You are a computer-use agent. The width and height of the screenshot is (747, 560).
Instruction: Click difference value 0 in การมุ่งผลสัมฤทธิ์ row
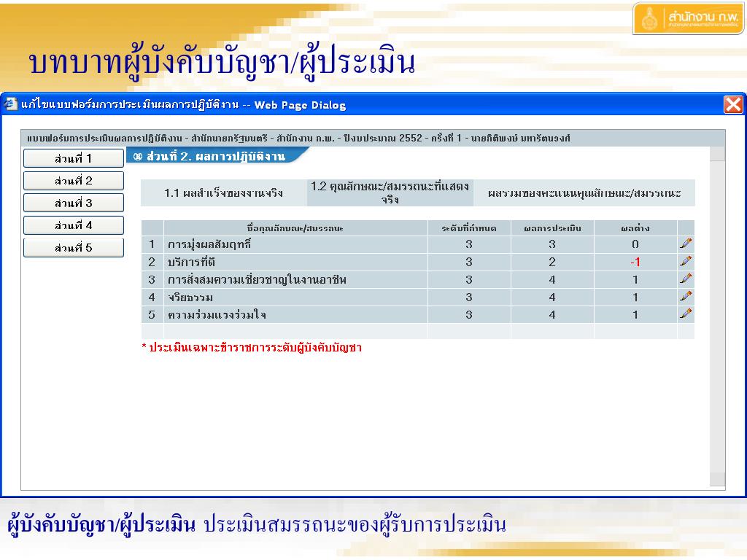coord(635,244)
